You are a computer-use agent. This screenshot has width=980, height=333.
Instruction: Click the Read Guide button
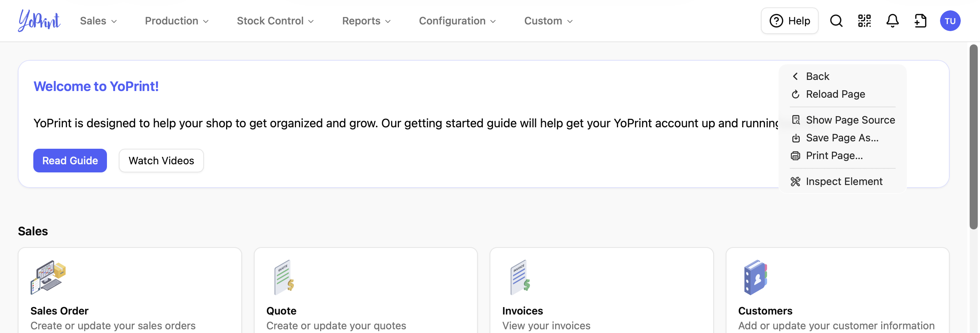(x=70, y=161)
